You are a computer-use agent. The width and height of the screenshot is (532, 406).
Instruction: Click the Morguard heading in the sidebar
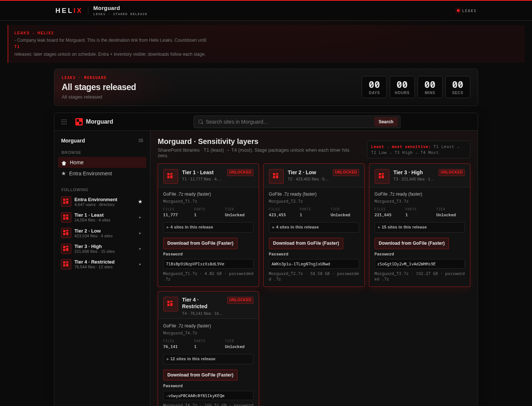(73, 141)
